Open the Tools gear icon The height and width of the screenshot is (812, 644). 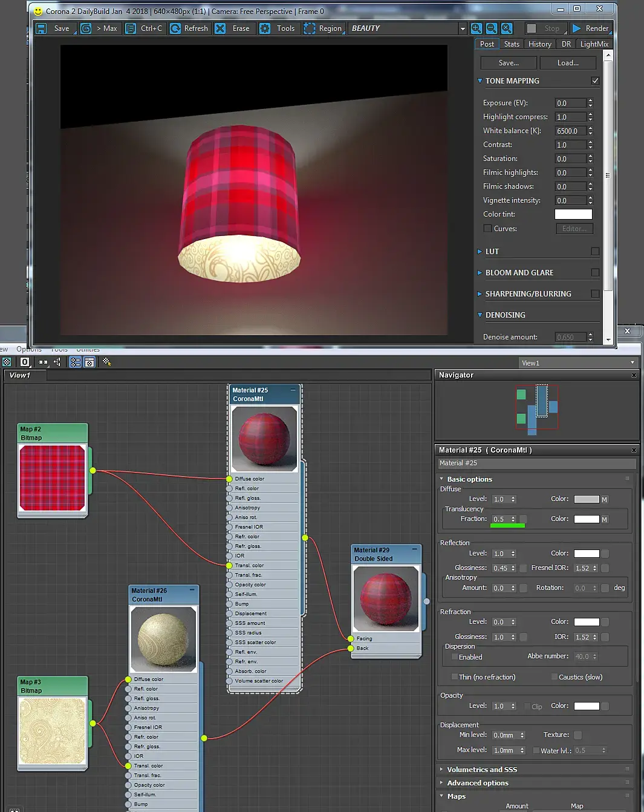[265, 28]
